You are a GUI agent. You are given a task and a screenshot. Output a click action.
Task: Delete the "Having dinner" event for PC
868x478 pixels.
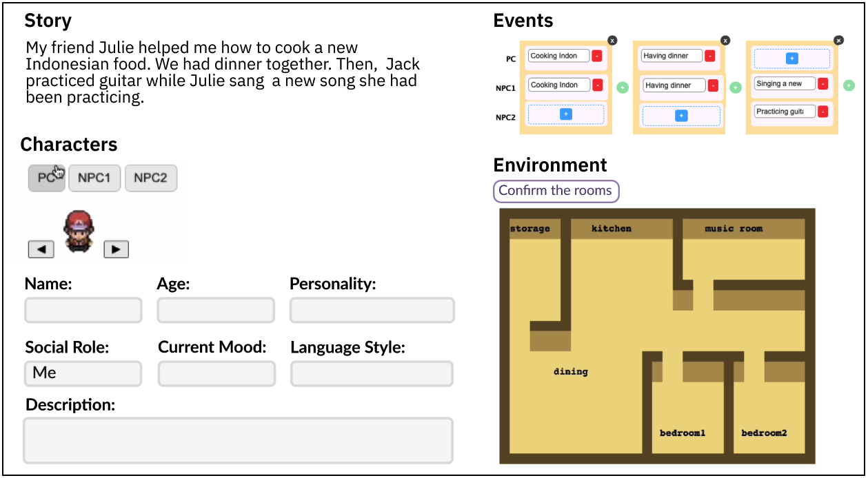pyautogui.click(x=710, y=56)
